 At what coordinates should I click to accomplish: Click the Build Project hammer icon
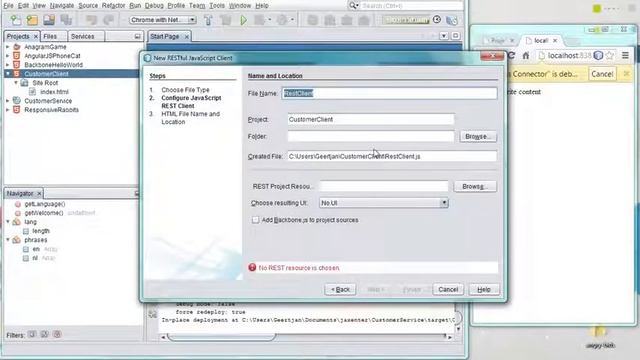[x=208, y=20]
